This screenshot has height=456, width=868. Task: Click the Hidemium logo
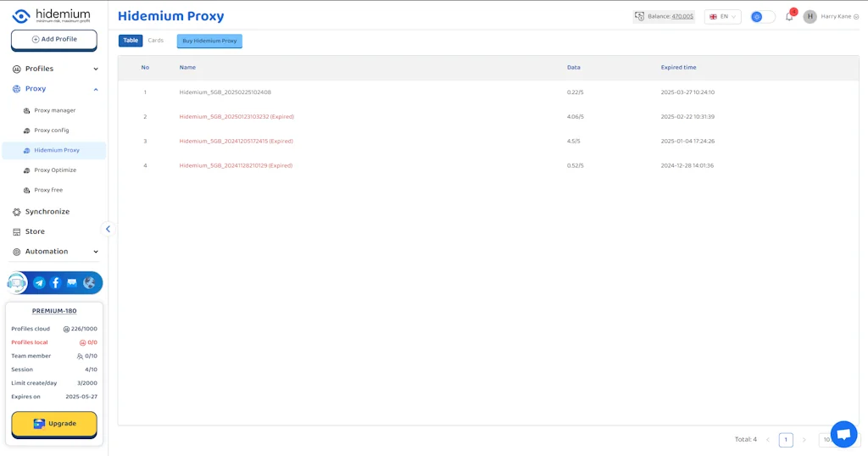click(x=52, y=15)
